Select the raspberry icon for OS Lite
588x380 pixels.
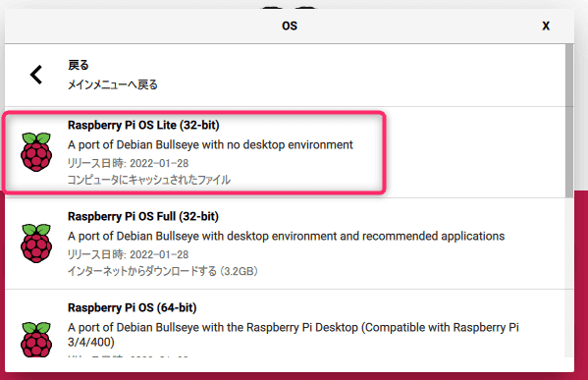click(x=36, y=152)
